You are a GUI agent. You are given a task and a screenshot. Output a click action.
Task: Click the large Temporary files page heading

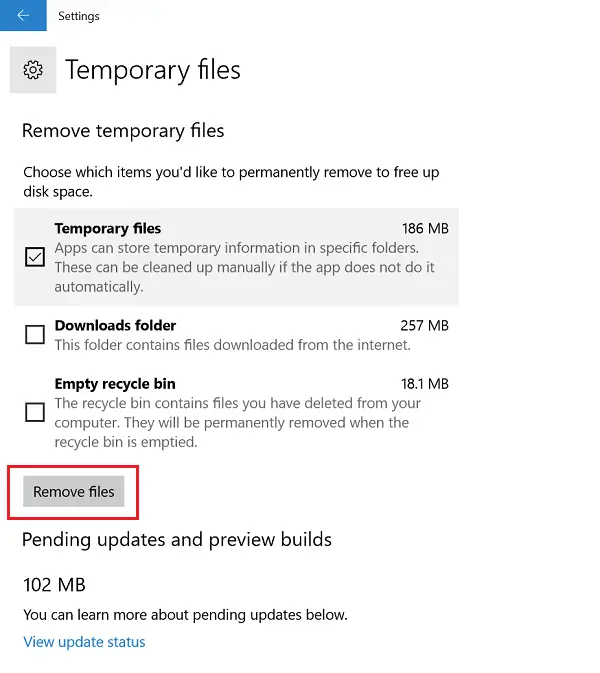click(153, 70)
